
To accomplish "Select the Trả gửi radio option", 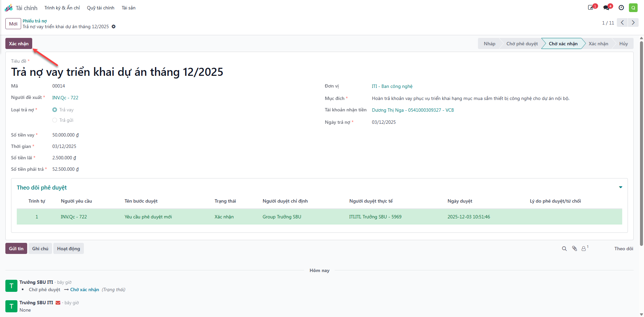I will 55,120.
